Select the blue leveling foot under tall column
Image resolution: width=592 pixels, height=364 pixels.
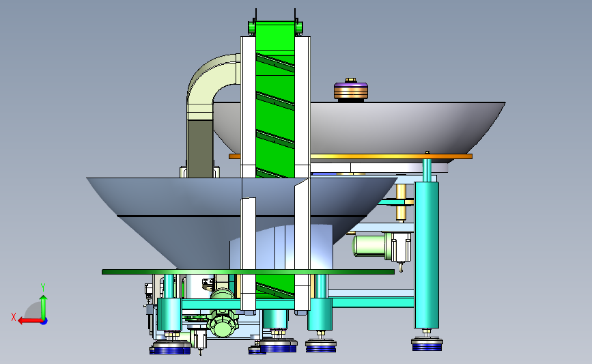[427, 344]
